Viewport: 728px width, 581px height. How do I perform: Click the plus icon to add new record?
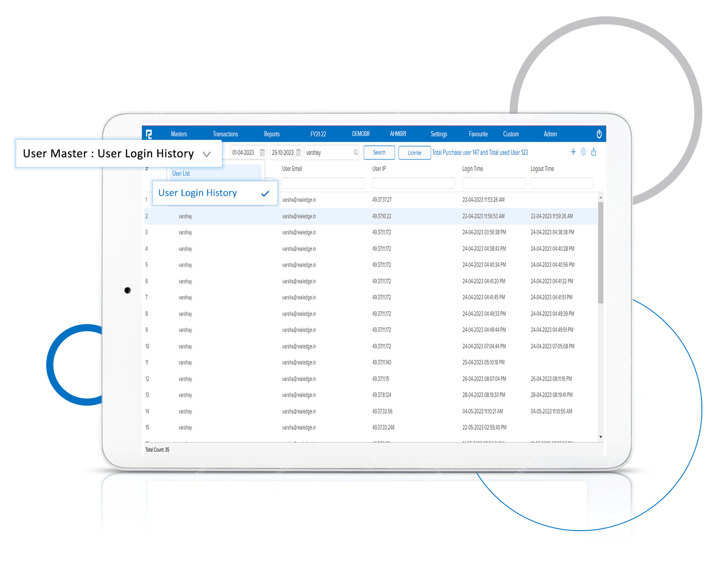(573, 152)
